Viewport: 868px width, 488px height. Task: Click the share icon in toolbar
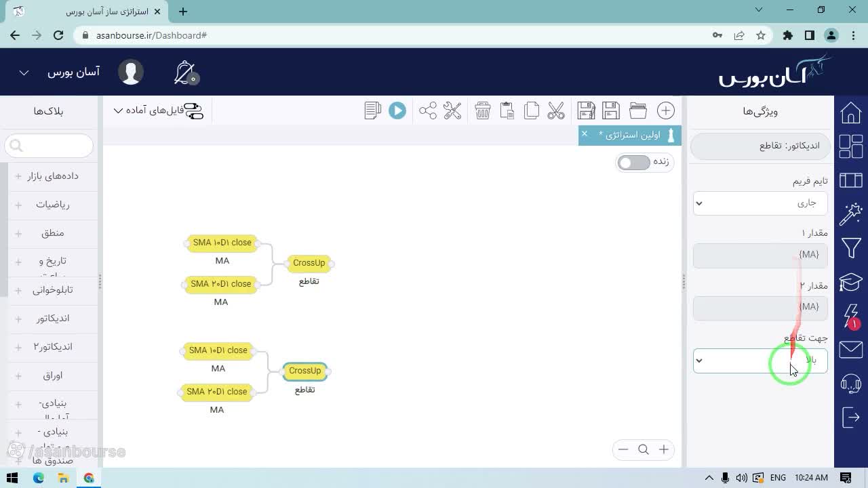[428, 110]
